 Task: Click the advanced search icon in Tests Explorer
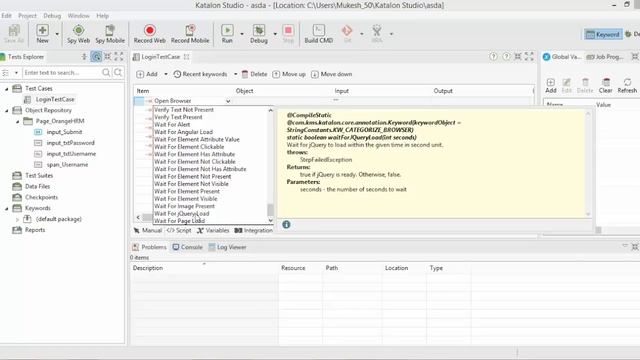118,73
